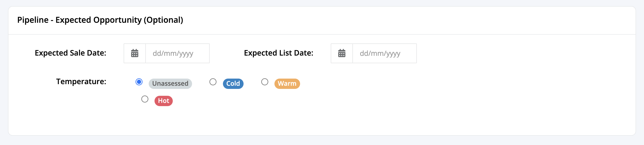Image resolution: width=644 pixels, height=145 pixels.
Task: Click the dd/mm/yyyy placeholder under Sale Date
Action: 173,53
